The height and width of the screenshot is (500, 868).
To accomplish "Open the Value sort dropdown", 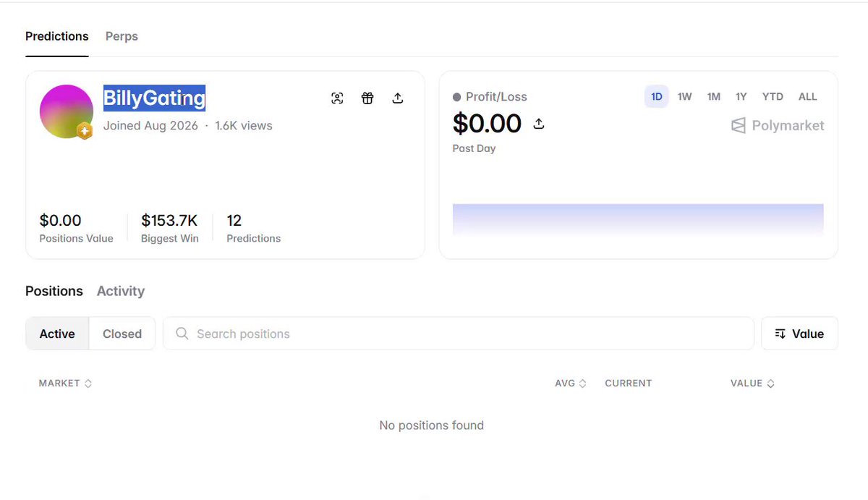I will [x=799, y=334].
